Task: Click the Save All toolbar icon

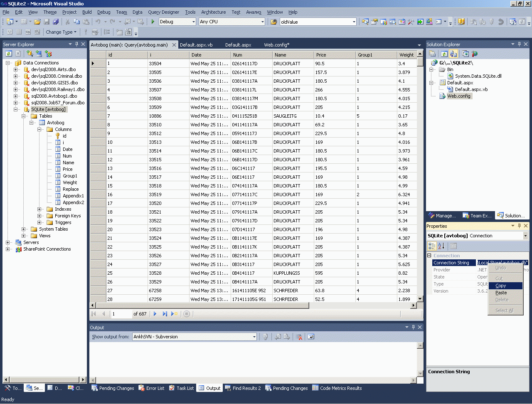Action: click(56, 22)
